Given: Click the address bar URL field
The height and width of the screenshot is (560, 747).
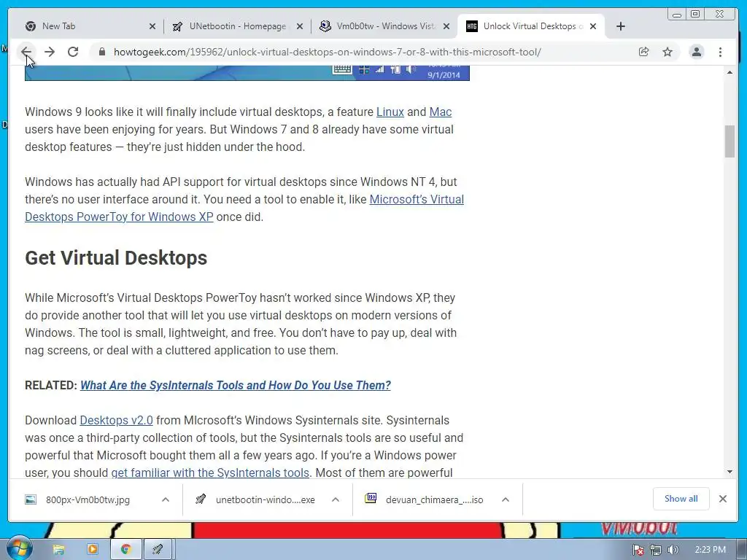Looking at the screenshot, I should (327, 52).
